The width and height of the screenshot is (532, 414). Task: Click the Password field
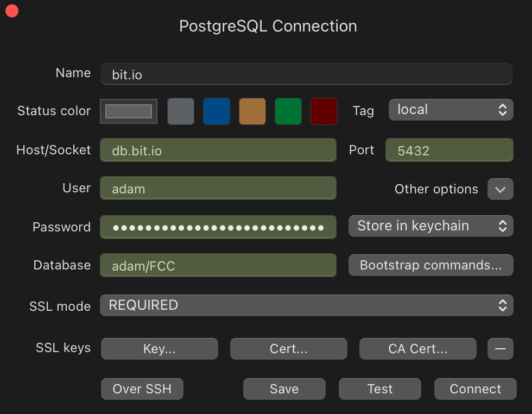click(218, 227)
